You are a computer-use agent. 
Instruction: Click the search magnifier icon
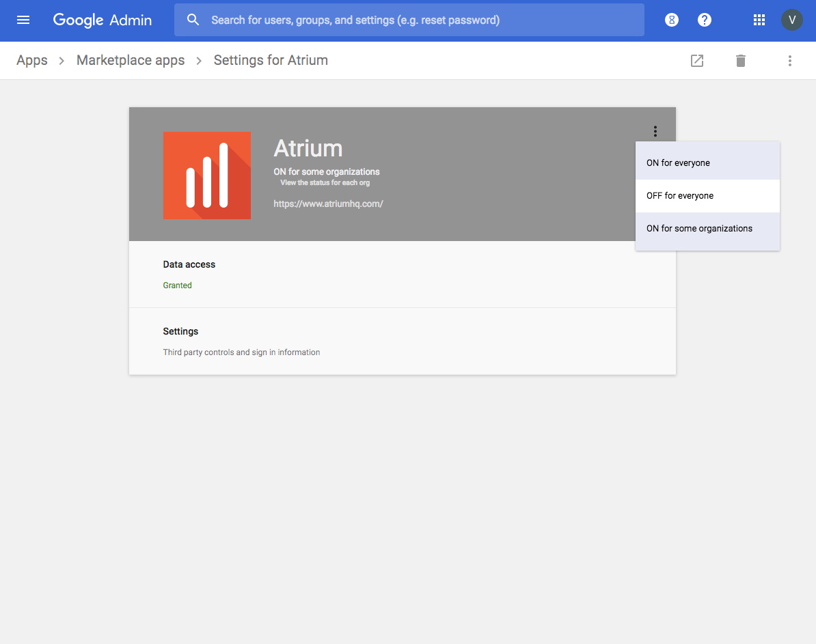(x=193, y=20)
